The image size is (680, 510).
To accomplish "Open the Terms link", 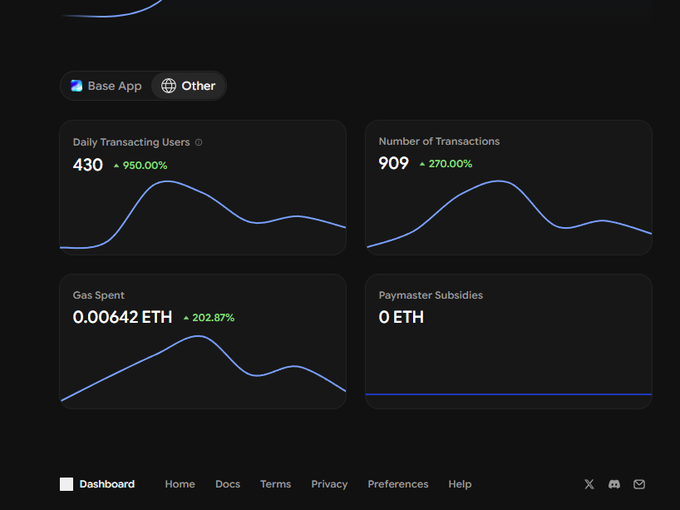I will coord(275,484).
